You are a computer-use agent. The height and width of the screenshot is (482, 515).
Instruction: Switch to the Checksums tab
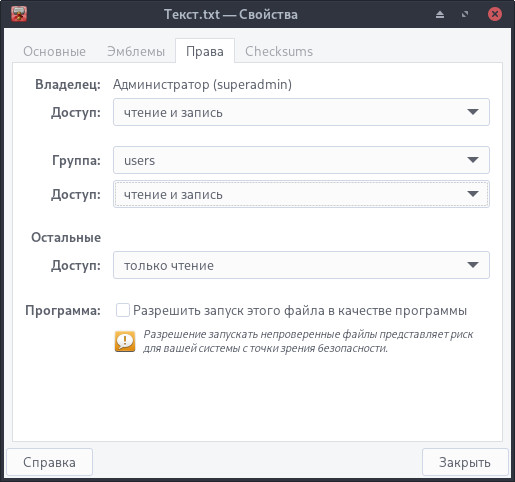(279, 51)
